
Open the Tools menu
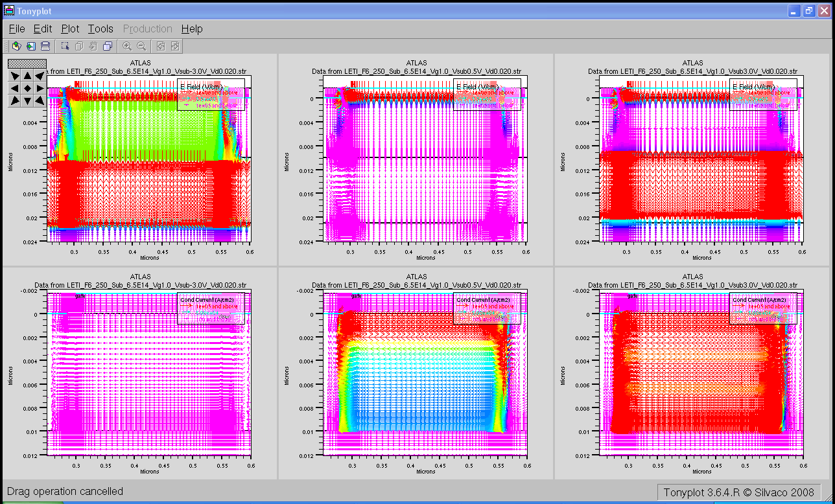pos(100,29)
